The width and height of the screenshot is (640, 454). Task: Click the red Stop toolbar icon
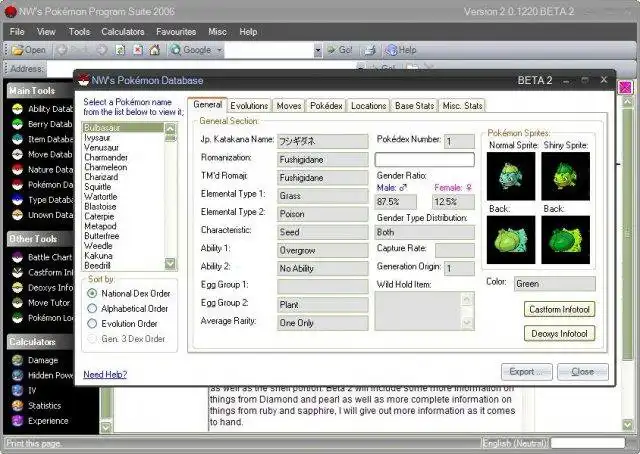(x=138, y=50)
